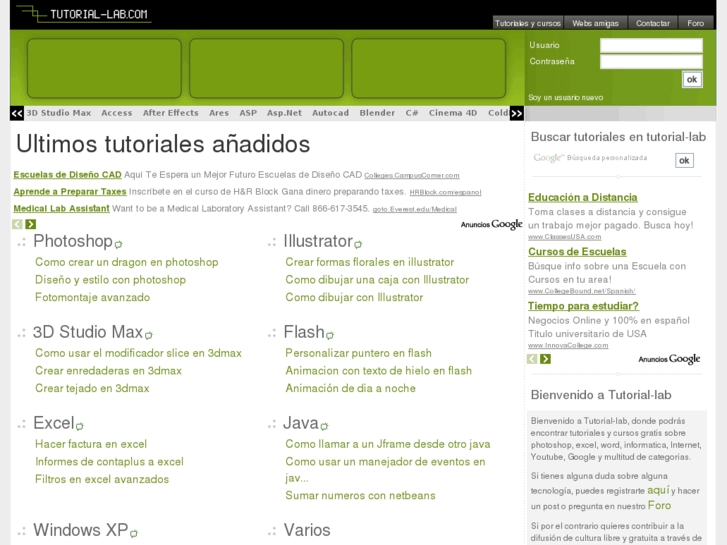Click the Foro link in welcome text
The image size is (727, 545).
(x=659, y=505)
